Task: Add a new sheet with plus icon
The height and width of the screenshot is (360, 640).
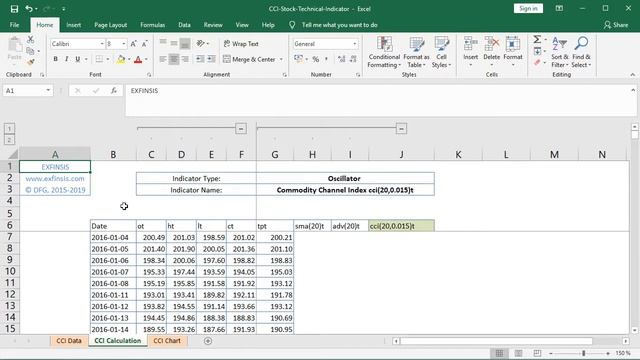Action: point(208,341)
